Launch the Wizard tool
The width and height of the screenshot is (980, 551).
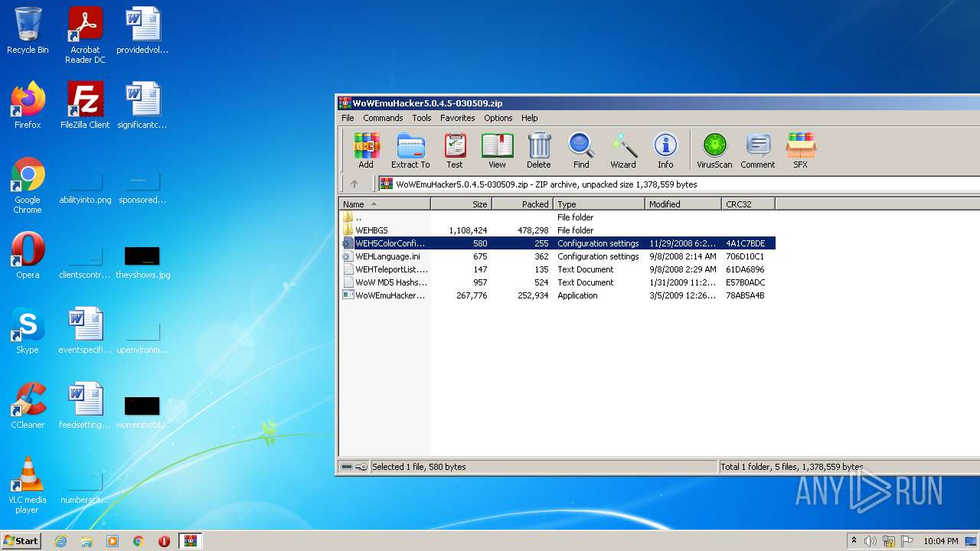623,150
